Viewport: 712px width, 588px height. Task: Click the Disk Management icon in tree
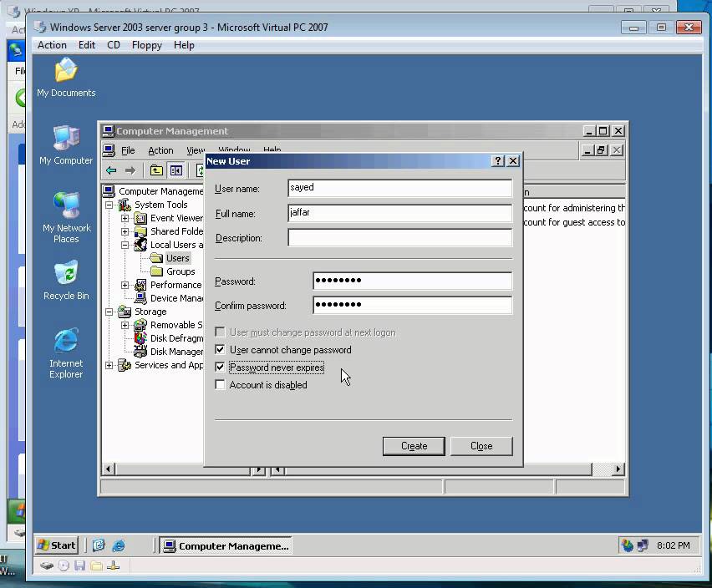140,352
